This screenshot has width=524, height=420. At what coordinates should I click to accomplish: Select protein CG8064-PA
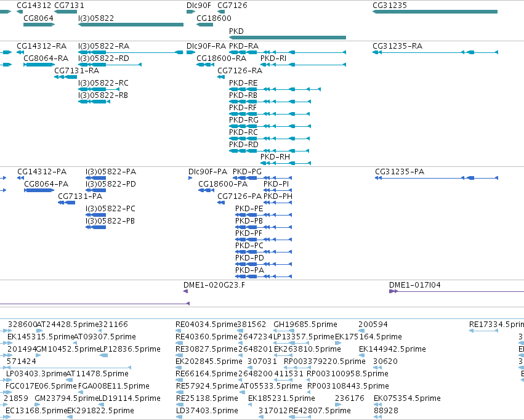(x=46, y=184)
